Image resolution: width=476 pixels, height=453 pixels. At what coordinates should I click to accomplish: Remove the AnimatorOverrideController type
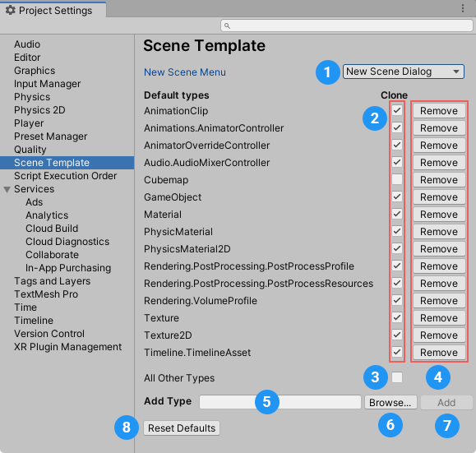coord(439,146)
